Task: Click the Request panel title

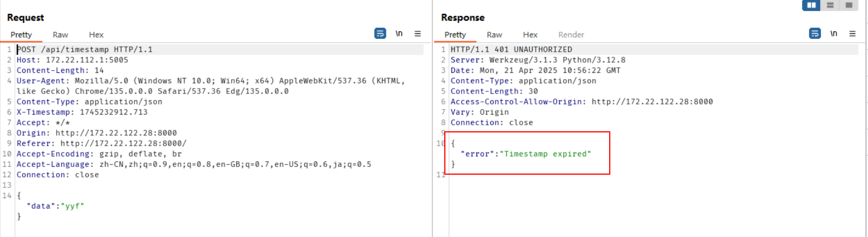Action: click(26, 18)
